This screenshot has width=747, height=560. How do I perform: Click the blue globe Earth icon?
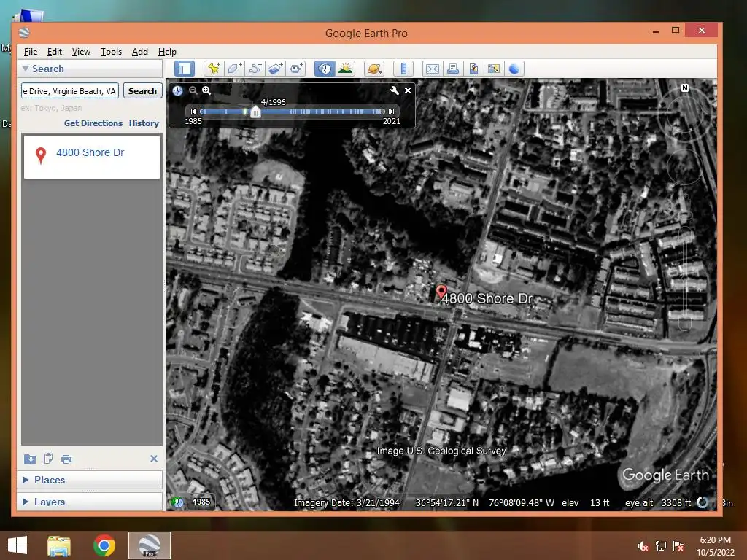[x=514, y=69]
